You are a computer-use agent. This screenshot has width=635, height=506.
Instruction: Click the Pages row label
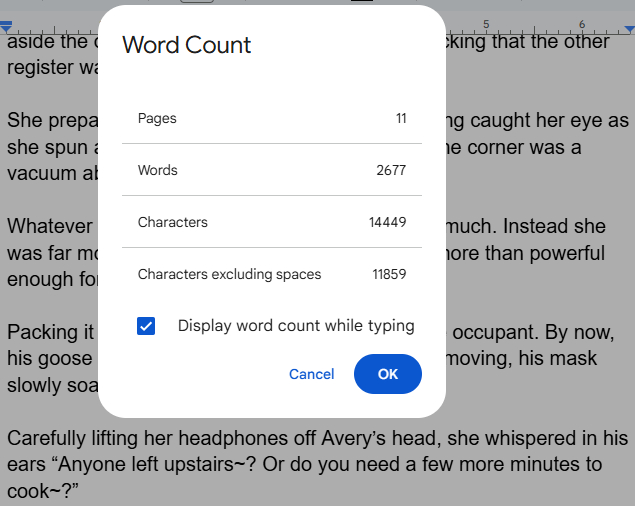[157, 118]
